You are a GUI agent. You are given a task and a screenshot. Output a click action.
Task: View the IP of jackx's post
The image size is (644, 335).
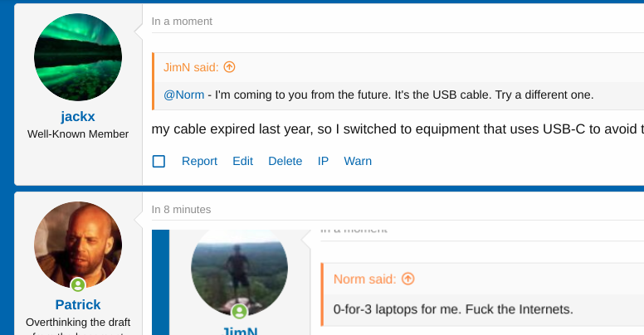tap(324, 161)
